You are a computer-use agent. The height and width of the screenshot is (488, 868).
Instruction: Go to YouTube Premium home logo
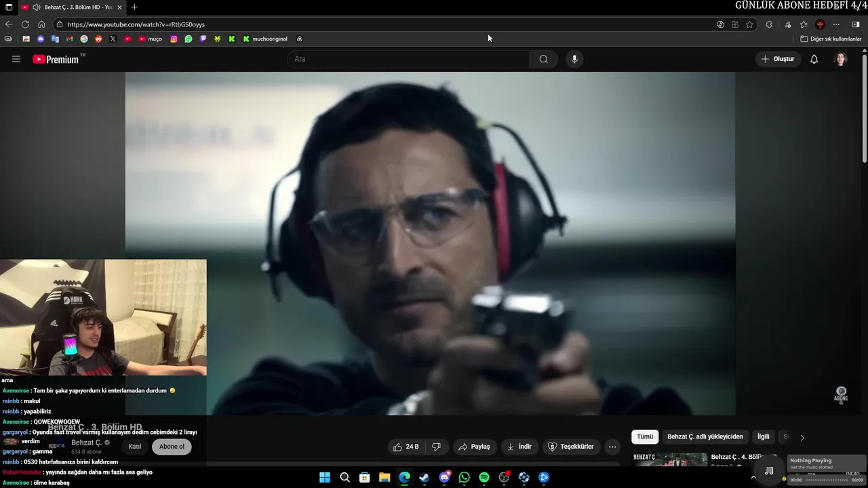pyautogui.click(x=56, y=59)
